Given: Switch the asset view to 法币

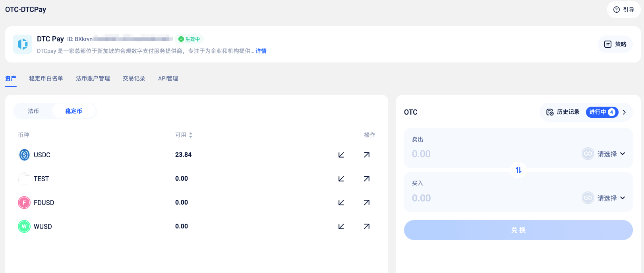Looking at the screenshot, I should point(33,111).
